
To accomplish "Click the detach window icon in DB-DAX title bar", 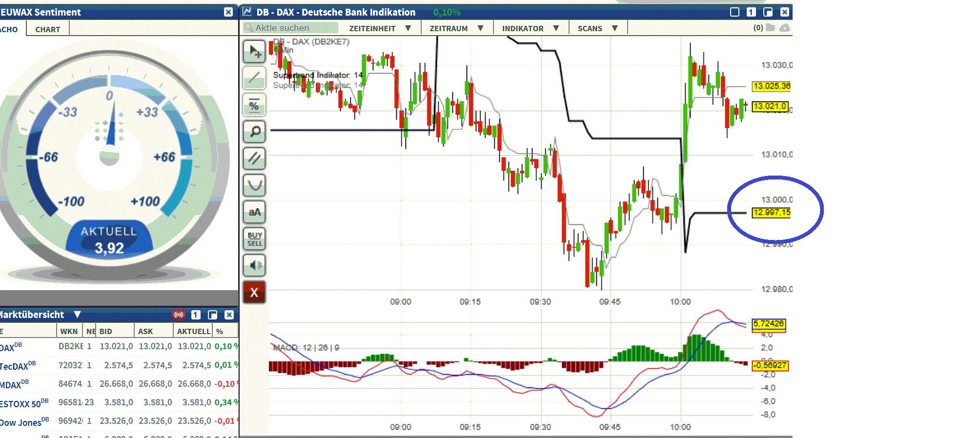I will pos(768,12).
